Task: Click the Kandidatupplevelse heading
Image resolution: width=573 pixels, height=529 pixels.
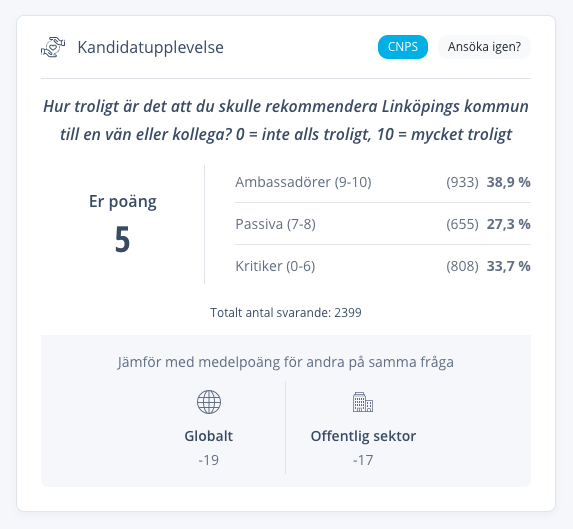Action: (151, 47)
